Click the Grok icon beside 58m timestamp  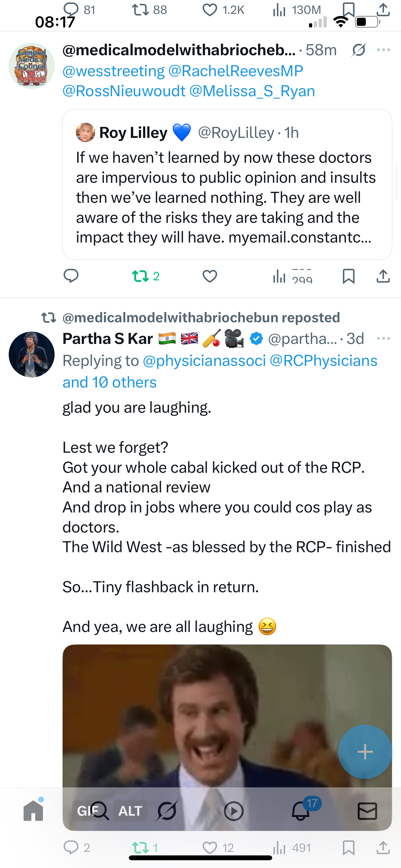point(358,50)
